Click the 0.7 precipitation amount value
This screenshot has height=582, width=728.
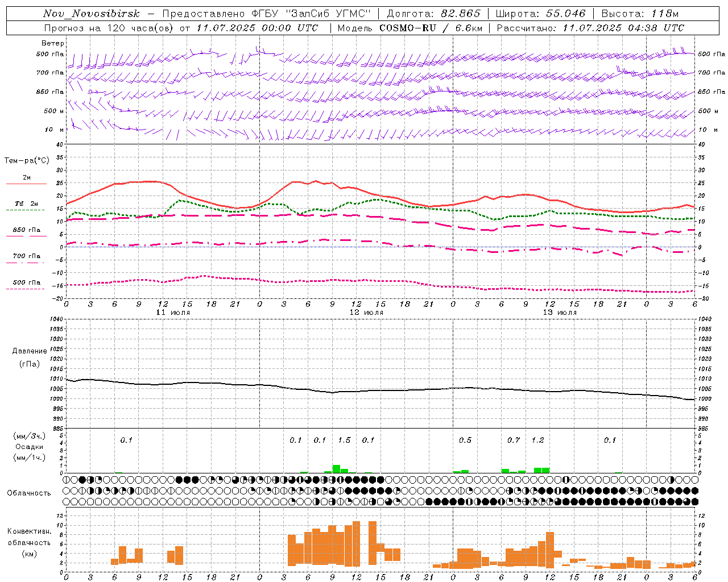tap(514, 440)
